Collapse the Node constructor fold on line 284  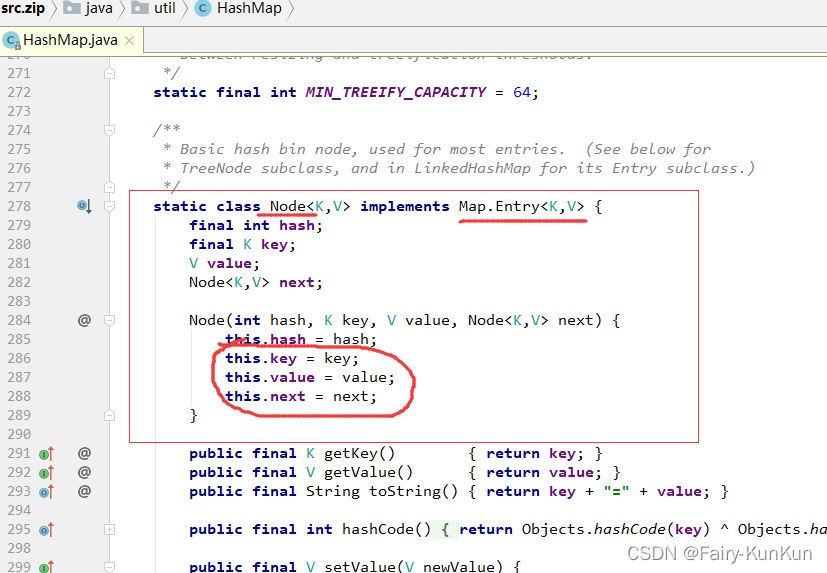tap(110, 320)
